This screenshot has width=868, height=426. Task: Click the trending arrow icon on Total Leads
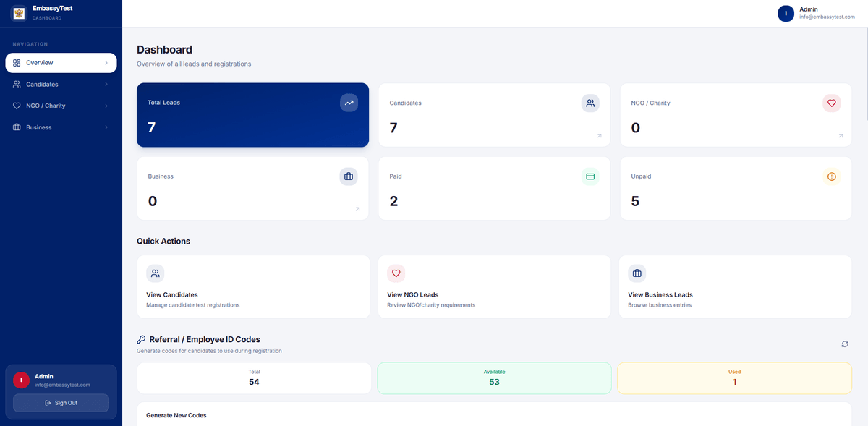tap(349, 103)
